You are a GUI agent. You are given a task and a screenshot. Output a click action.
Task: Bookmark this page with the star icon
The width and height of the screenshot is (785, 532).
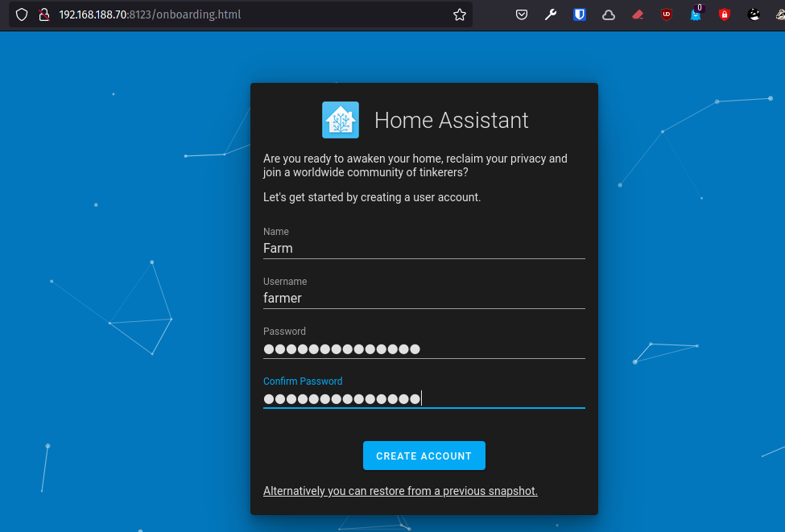click(x=460, y=14)
